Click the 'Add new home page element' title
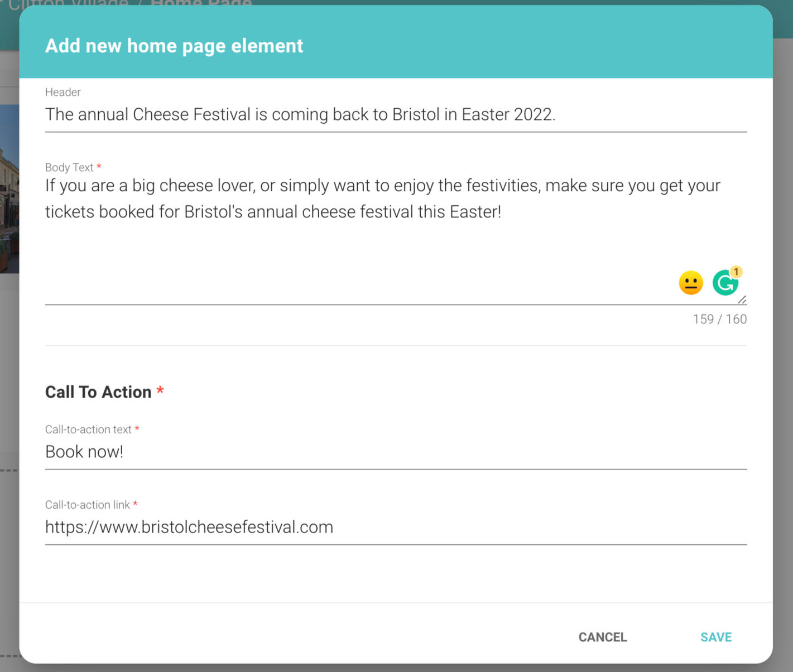The height and width of the screenshot is (672, 793). (x=174, y=46)
